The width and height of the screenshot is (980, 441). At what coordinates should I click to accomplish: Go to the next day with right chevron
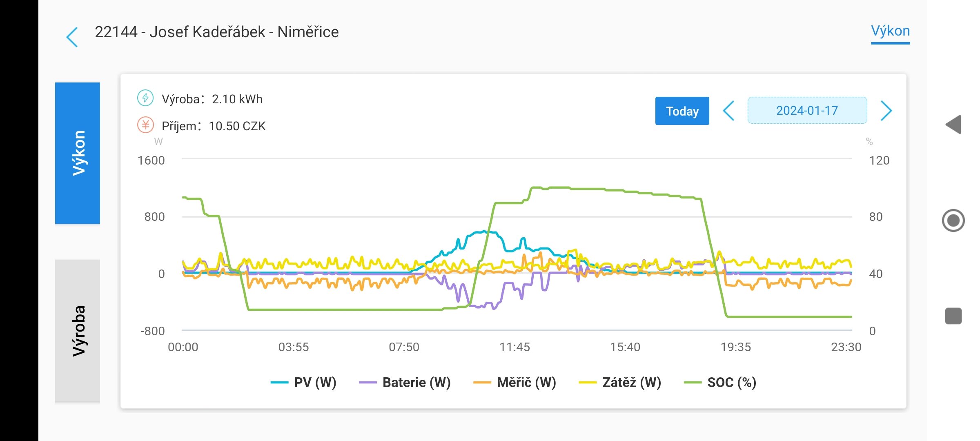point(886,111)
